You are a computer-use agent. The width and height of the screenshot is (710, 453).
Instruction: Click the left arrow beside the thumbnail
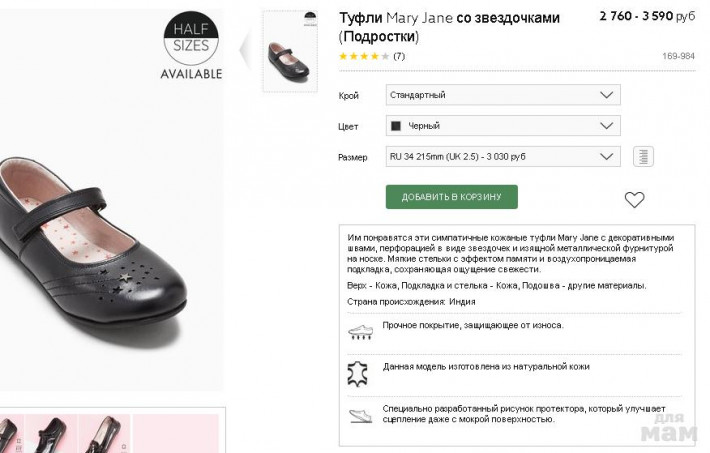[x=246, y=48]
